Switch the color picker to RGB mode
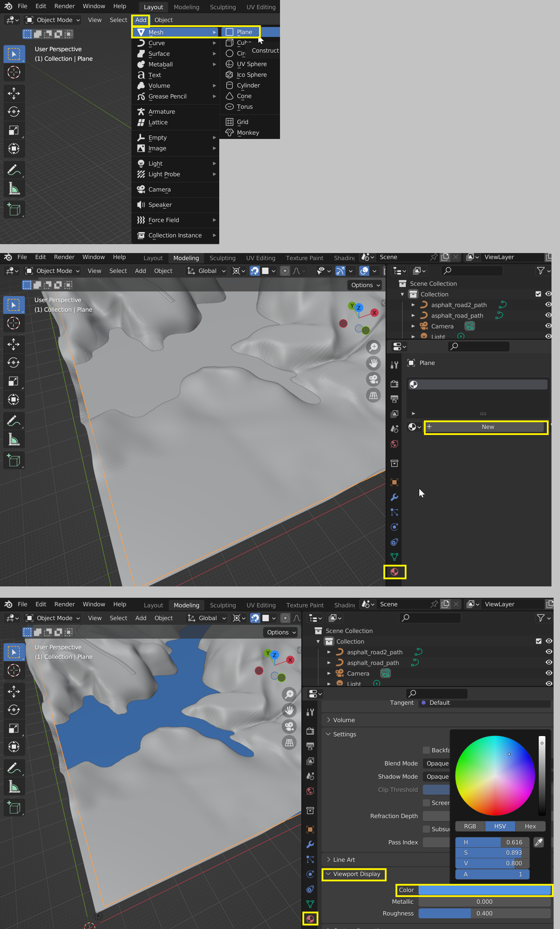Screen dimensions: 560x929 tap(470, 826)
